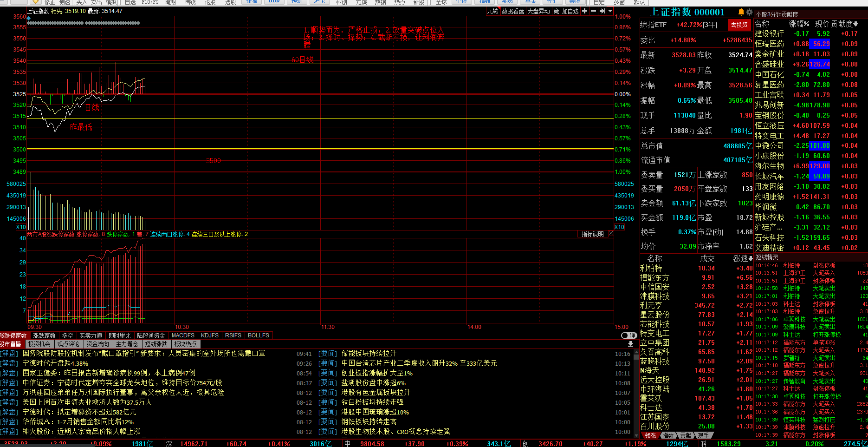Switch to MACDFS indicator tab
Image resolution: width=868 pixels, height=447 pixels.
point(183,335)
